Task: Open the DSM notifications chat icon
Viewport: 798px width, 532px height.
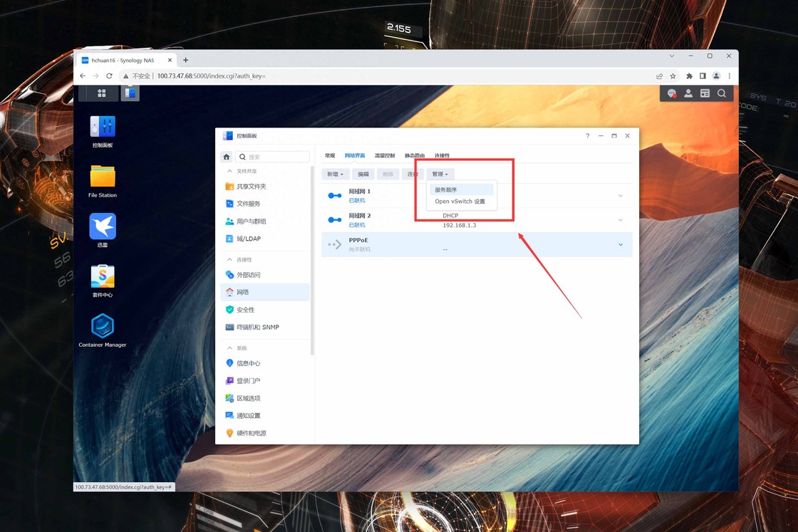Action: (x=671, y=93)
